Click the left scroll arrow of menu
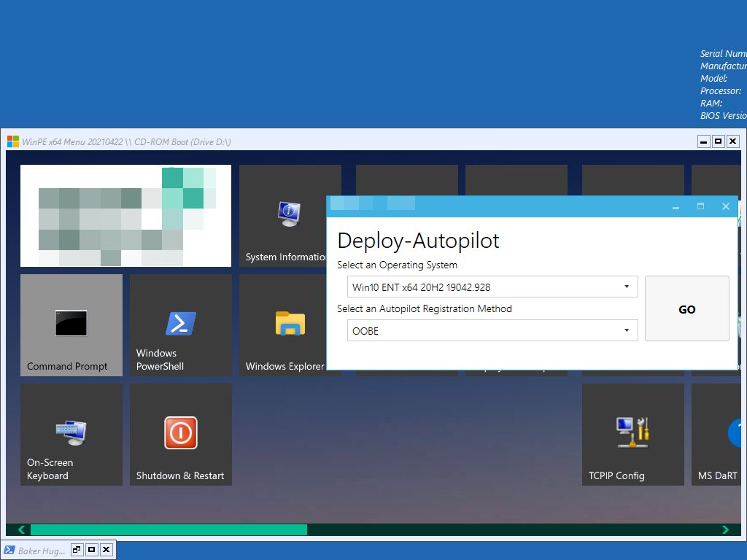 [21, 529]
